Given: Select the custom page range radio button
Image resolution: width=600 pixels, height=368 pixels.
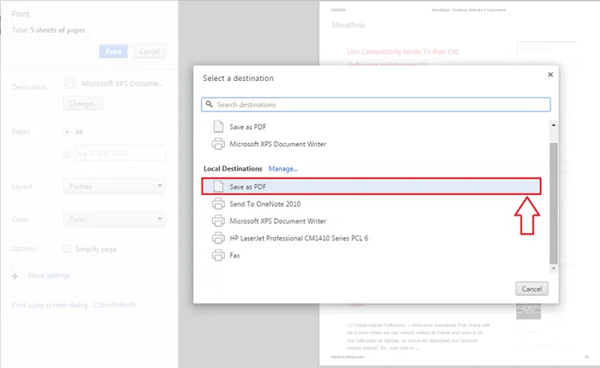Looking at the screenshot, I should [x=67, y=154].
